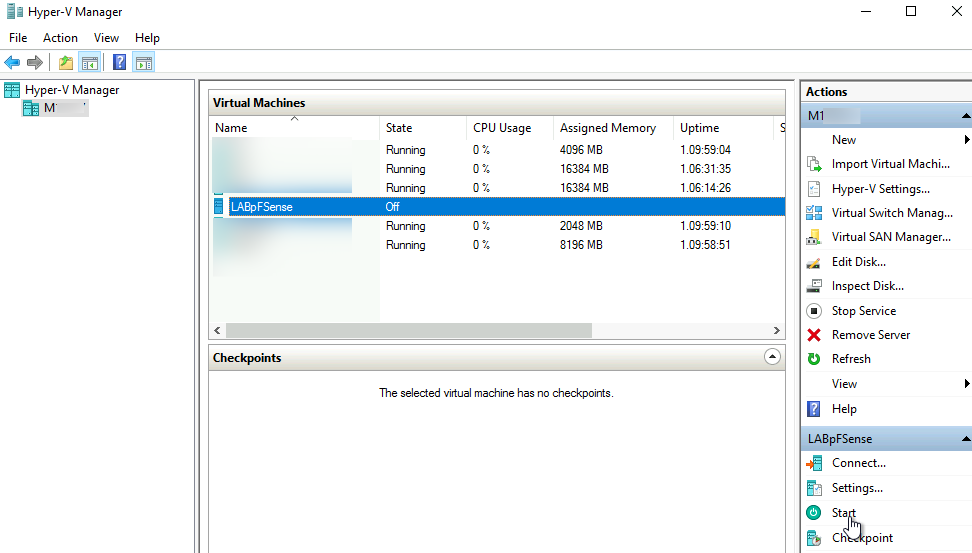Open Virtual Switch Manager action
The image size is (972, 553).
coord(892,213)
